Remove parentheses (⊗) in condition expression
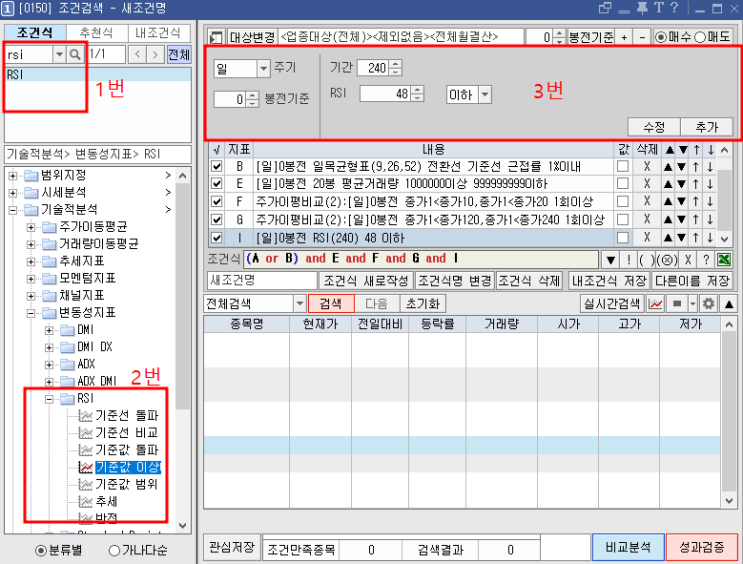743x564 pixels. 667,260
